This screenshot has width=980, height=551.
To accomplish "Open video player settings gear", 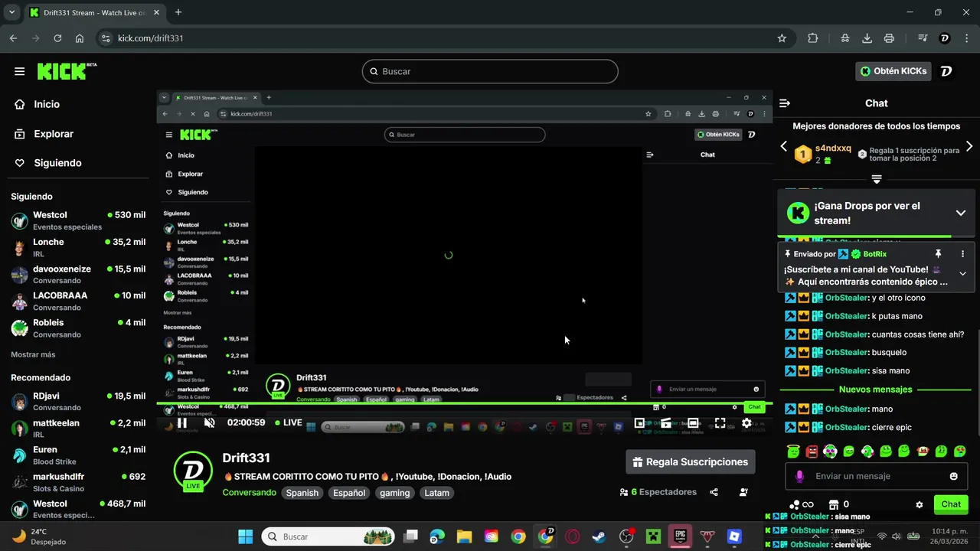I will pos(746,422).
